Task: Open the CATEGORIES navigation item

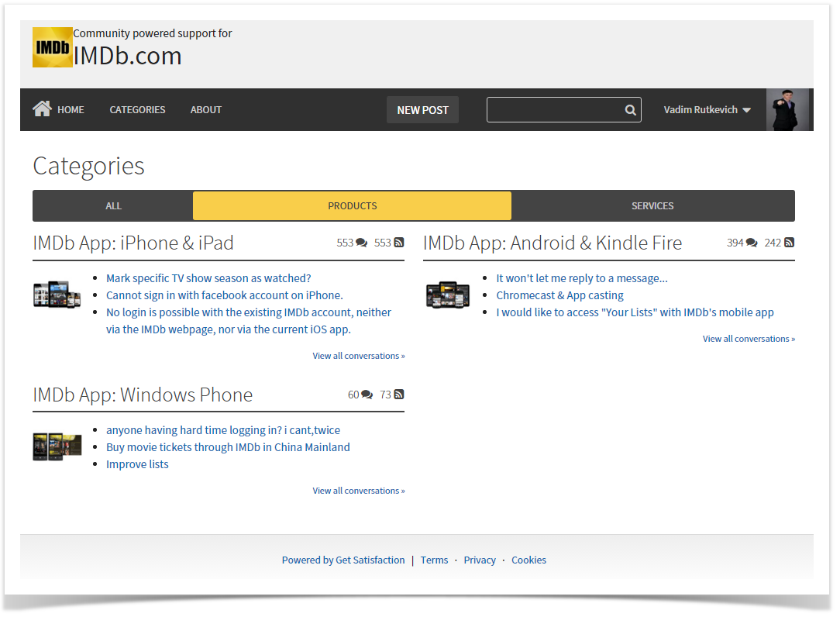Action: pos(138,110)
